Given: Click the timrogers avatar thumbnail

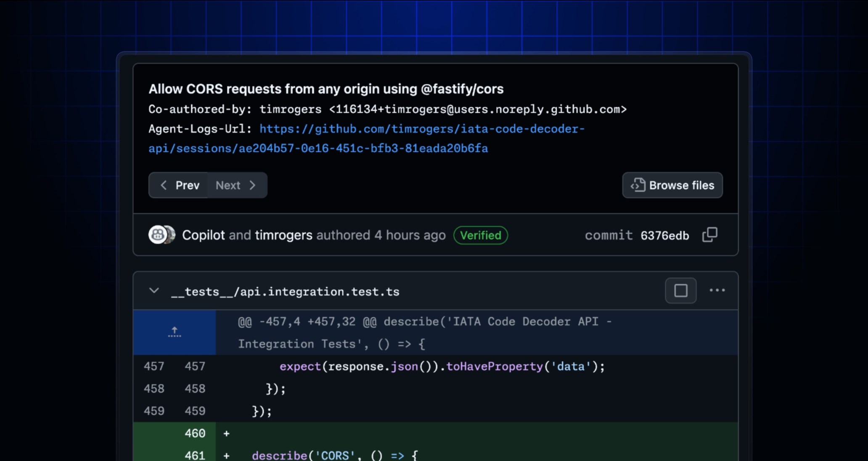Looking at the screenshot, I should [x=171, y=235].
